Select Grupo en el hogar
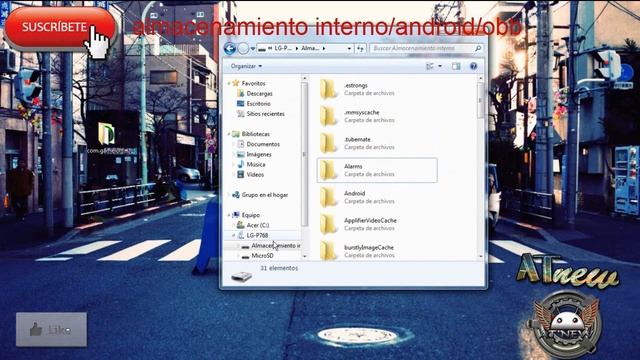 [x=264, y=195]
